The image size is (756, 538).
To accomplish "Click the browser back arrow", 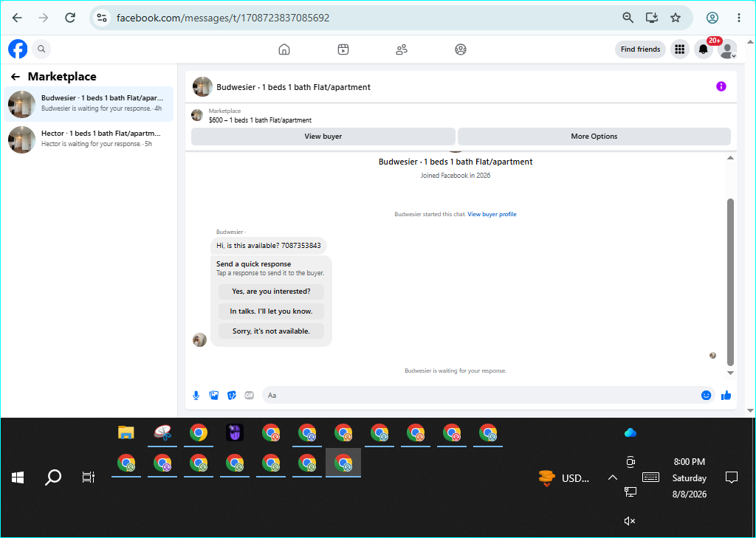I will point(18,18).
